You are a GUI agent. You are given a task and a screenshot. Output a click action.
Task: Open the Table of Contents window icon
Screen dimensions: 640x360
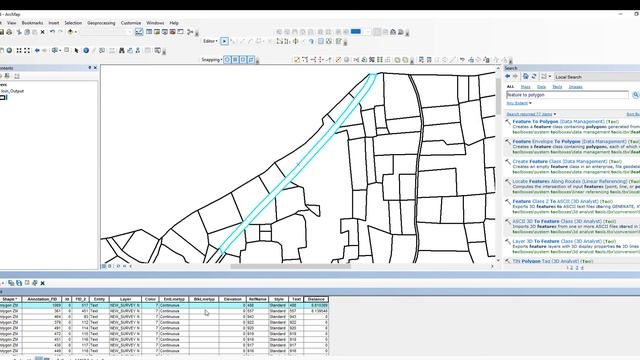[149, 32]
